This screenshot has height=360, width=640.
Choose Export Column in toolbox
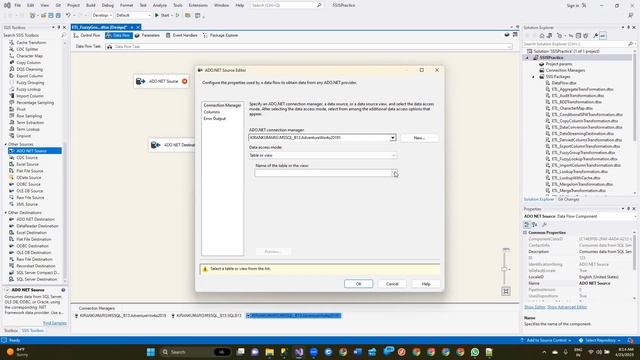(x=29, y=76)
